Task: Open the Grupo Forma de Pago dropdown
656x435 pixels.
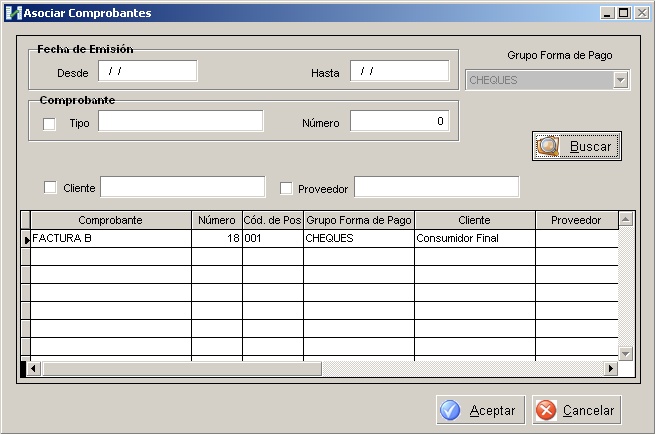Action: [x=621, y=80]
